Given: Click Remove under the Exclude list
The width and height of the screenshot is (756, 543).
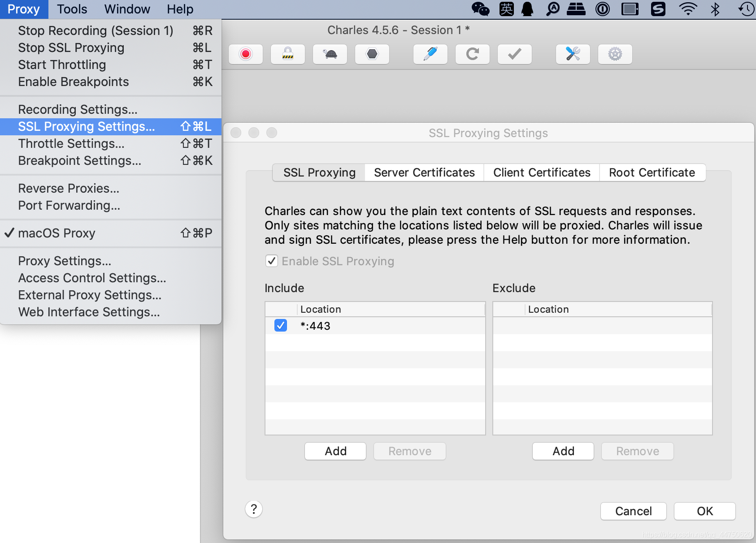Looking at the screenshot, I should (638, 451).
